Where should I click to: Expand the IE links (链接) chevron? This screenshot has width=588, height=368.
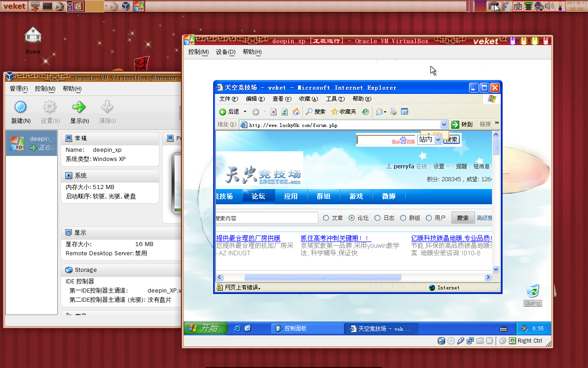coord(497,123)
